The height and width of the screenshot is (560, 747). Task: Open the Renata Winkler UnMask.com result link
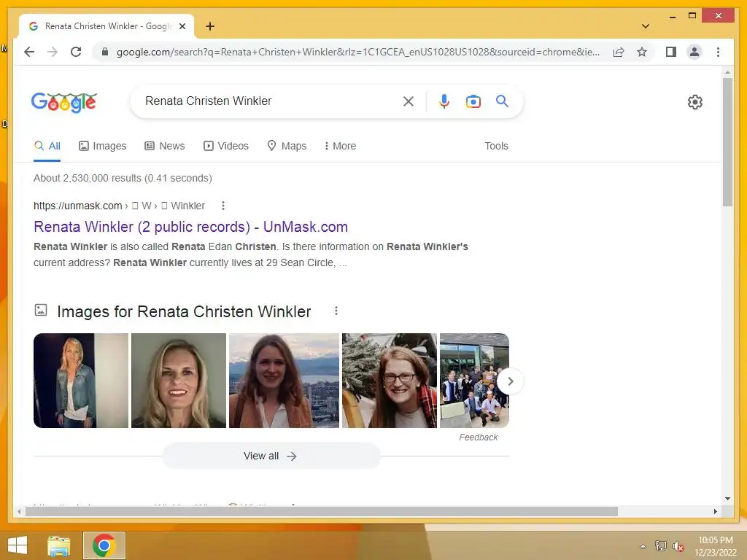pyautogui.click(x=190, y=227)
